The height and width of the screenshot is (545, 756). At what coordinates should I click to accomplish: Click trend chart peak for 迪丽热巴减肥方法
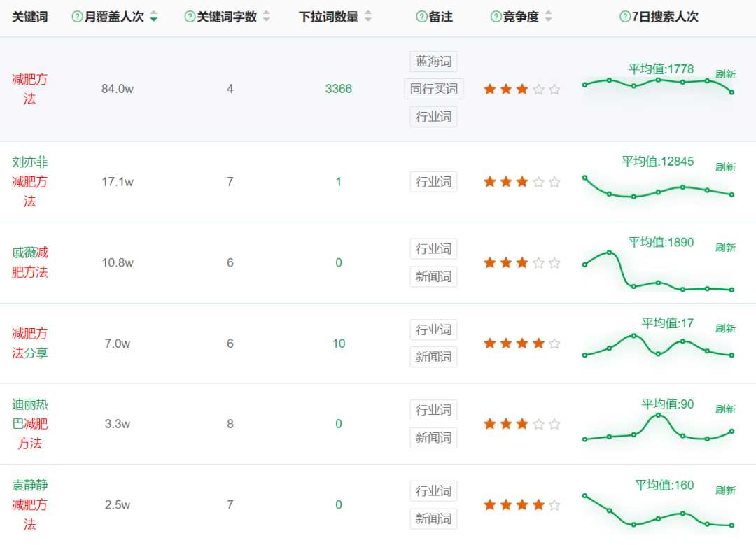658,416
